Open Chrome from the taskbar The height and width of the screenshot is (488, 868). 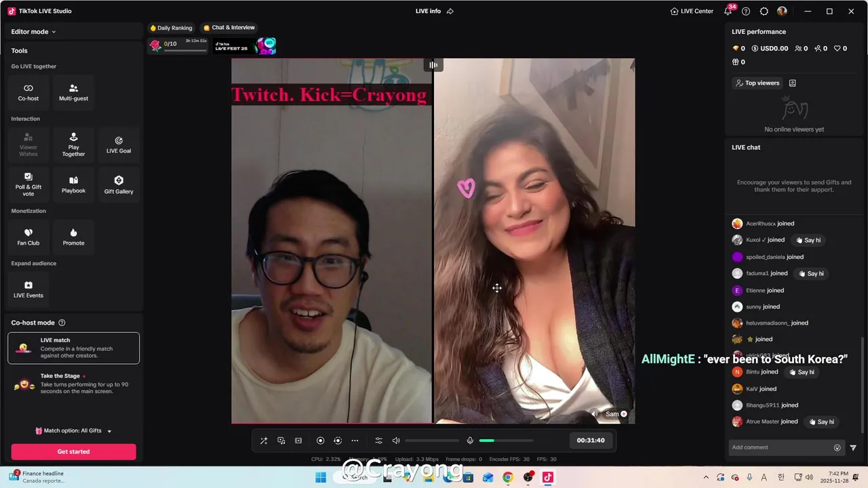508,477
